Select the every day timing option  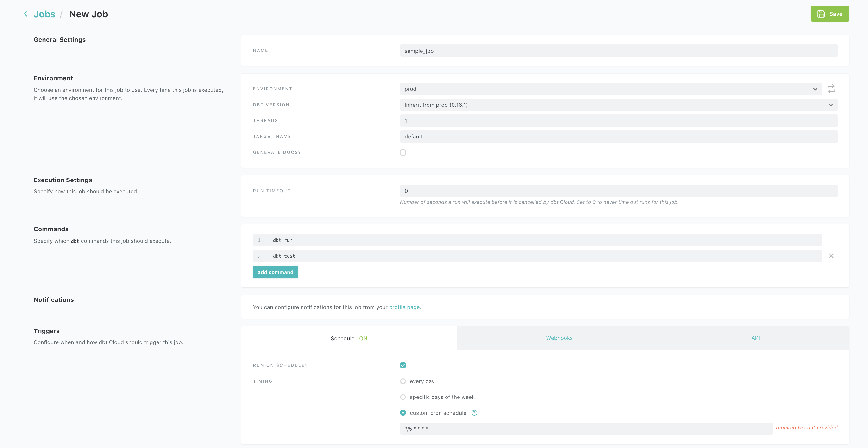click(x=403, y=381)
